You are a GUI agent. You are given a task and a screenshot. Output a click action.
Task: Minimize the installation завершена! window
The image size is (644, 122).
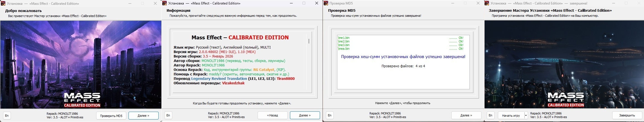pyautogui.click(x=613, y=3)
